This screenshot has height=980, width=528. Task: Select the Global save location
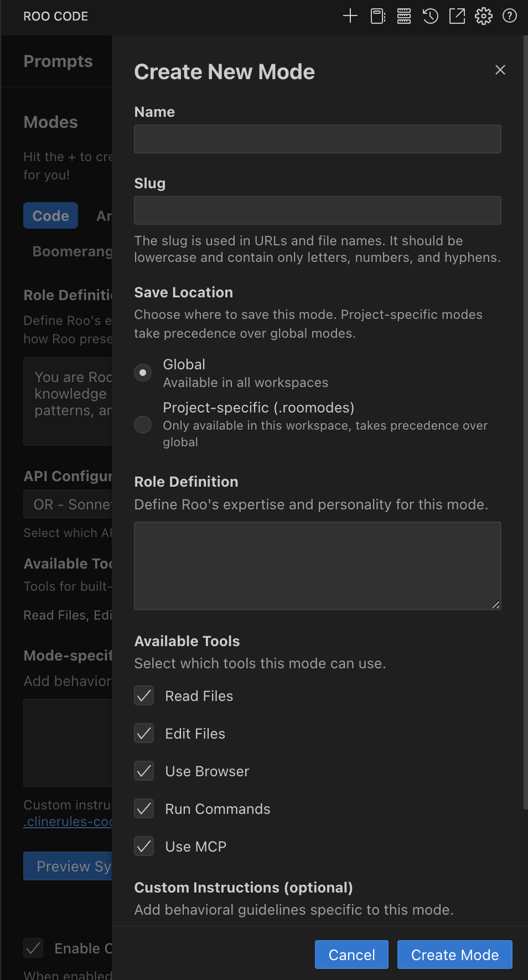point(142,372)
